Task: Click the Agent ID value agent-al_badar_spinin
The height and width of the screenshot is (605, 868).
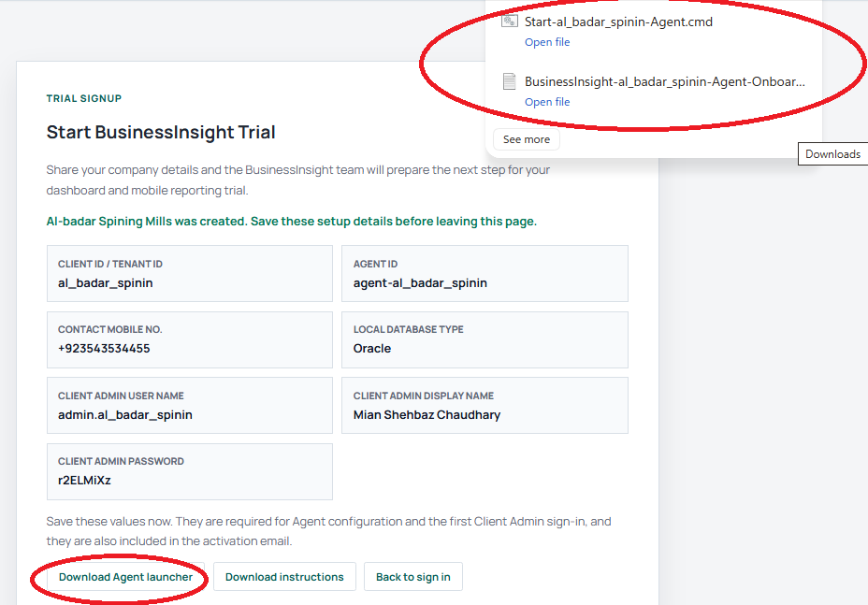Action: tap(420, 282)
